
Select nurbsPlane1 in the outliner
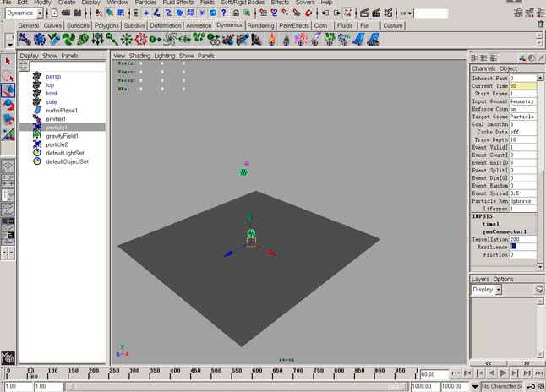62,111
